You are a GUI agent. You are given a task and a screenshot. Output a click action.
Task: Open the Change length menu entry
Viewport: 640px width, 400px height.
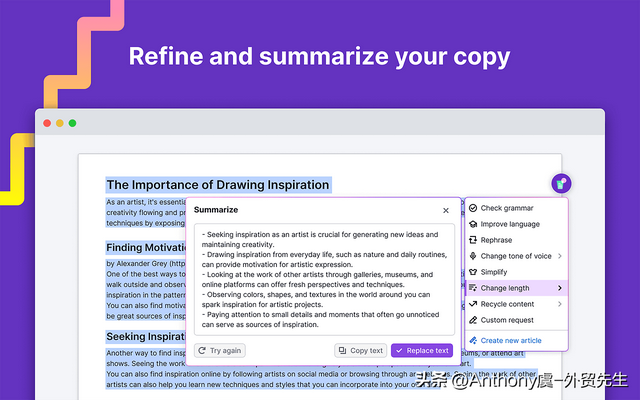(516, 288)
